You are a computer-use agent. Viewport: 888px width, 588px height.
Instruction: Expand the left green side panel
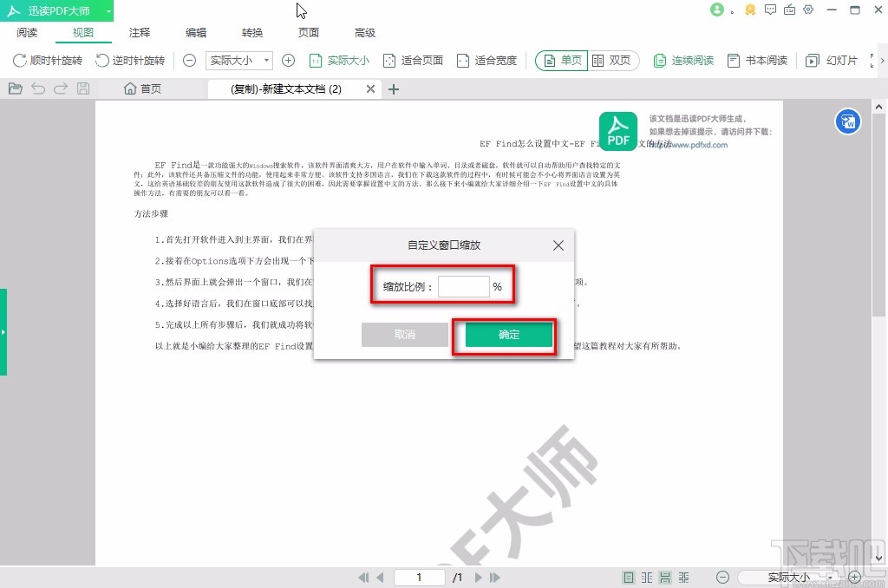pos(3,332)
